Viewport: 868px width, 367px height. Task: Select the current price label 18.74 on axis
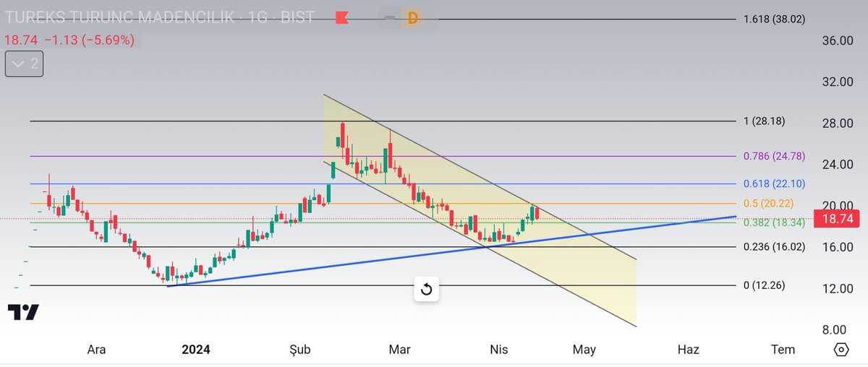[x=837, y=218]
